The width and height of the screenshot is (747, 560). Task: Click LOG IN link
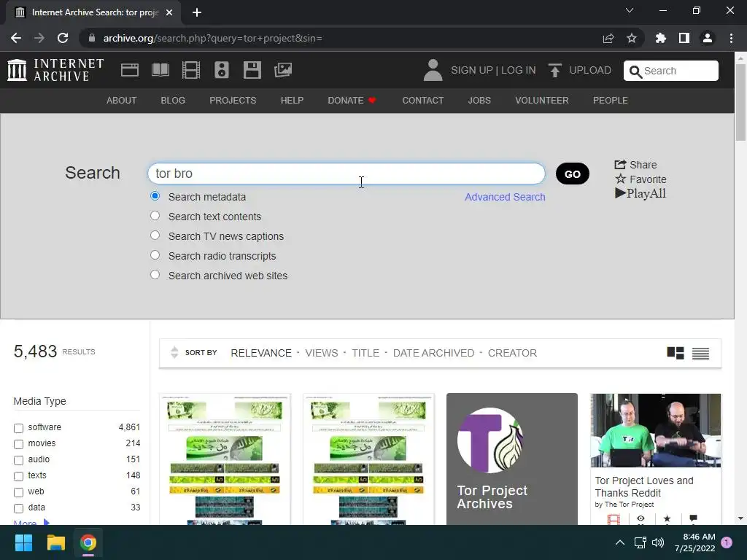click(x=519, y=71)
